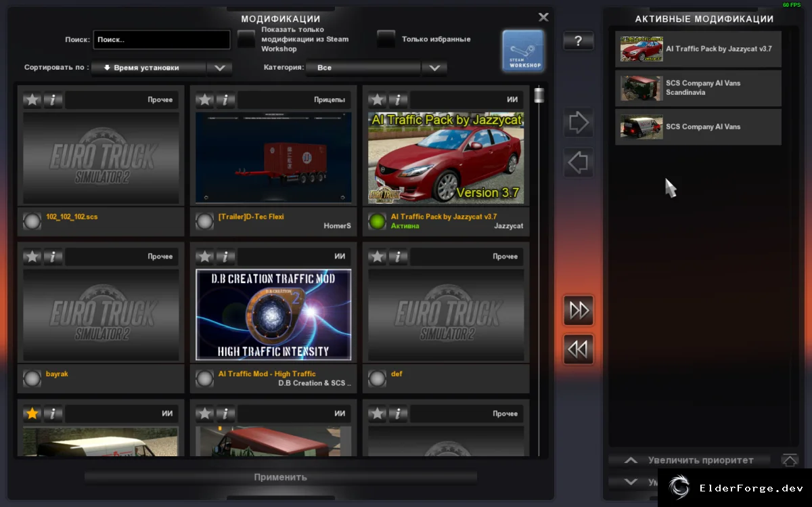Toggle the bayrak mod on

point(32,378)
